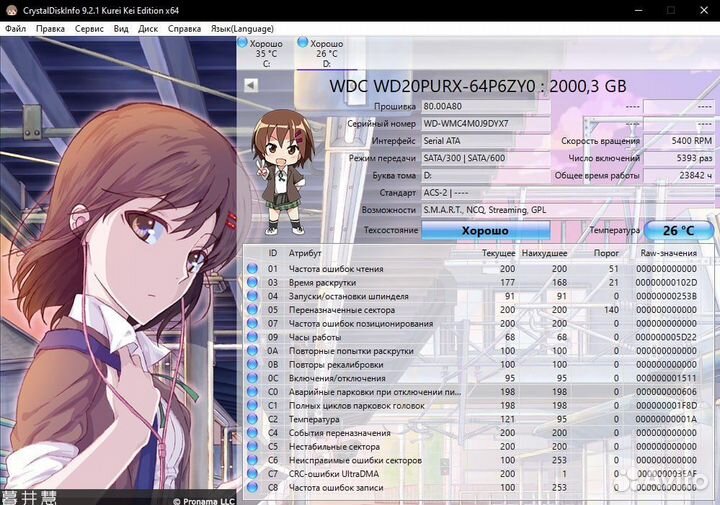Click the interface field Serial ATA
This screenshot has width=720, height=505.
(485, 141)
